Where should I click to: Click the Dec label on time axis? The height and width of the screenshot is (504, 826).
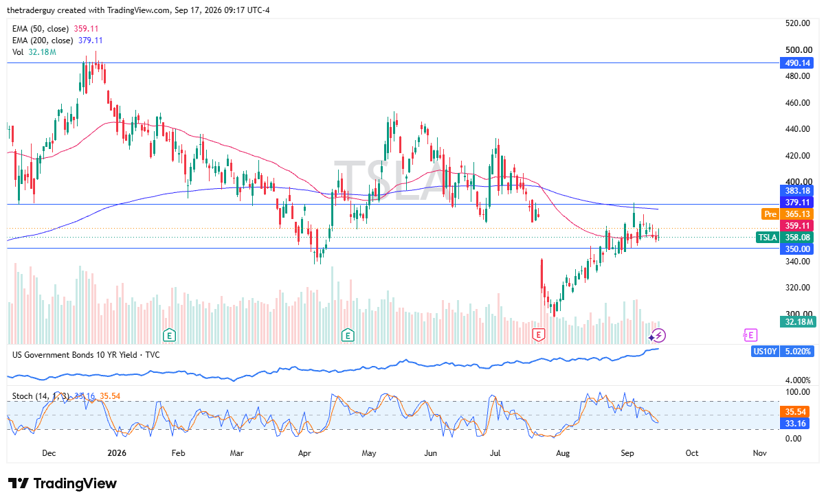tap(49, 453)
